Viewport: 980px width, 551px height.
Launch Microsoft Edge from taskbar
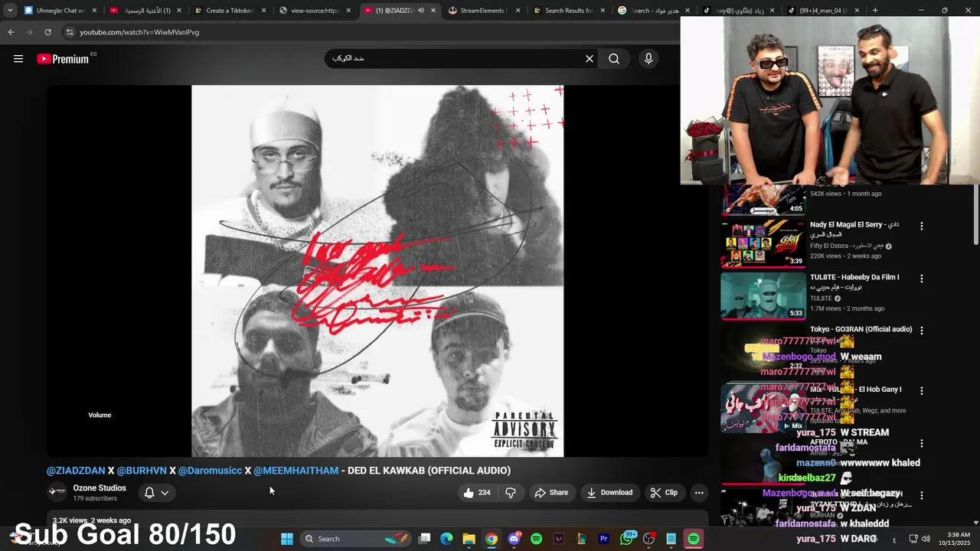point(446,539)
